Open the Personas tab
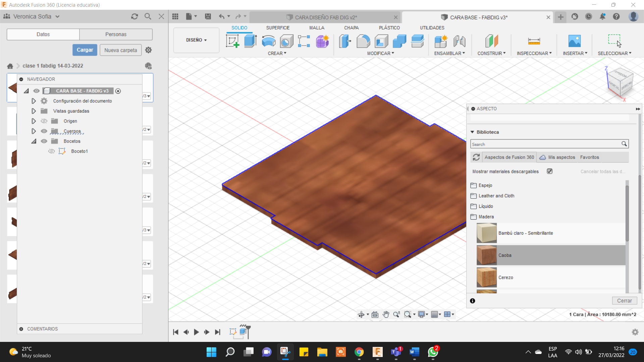This screenshot has width=644, height=362. tap(116, 34)
